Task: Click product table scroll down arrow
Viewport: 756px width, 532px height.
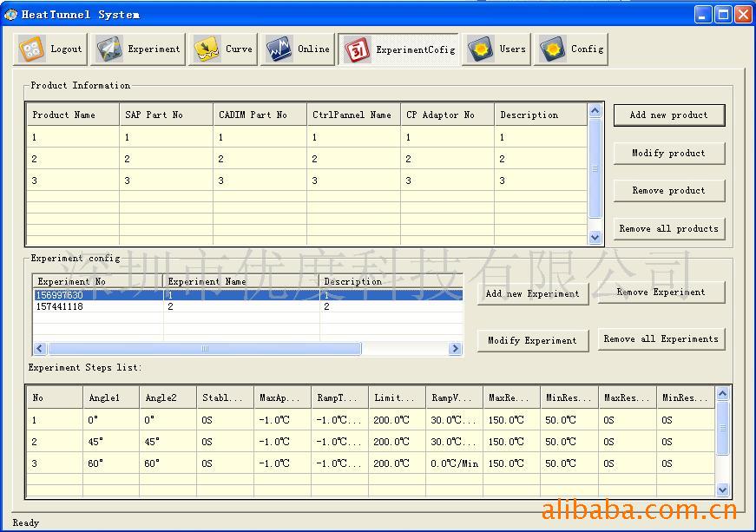Action: point(595,238)
